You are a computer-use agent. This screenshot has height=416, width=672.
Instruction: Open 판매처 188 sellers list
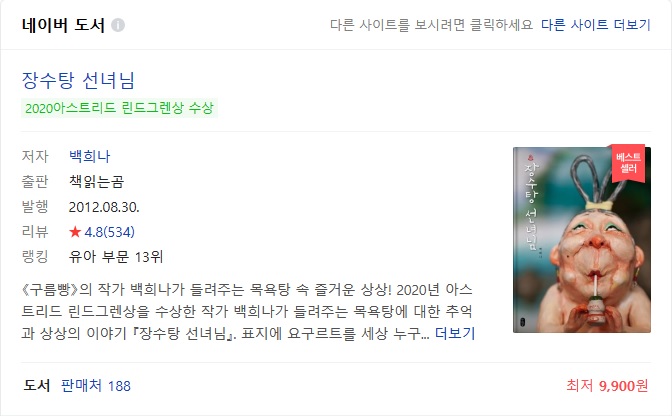(x=96, y=386)
